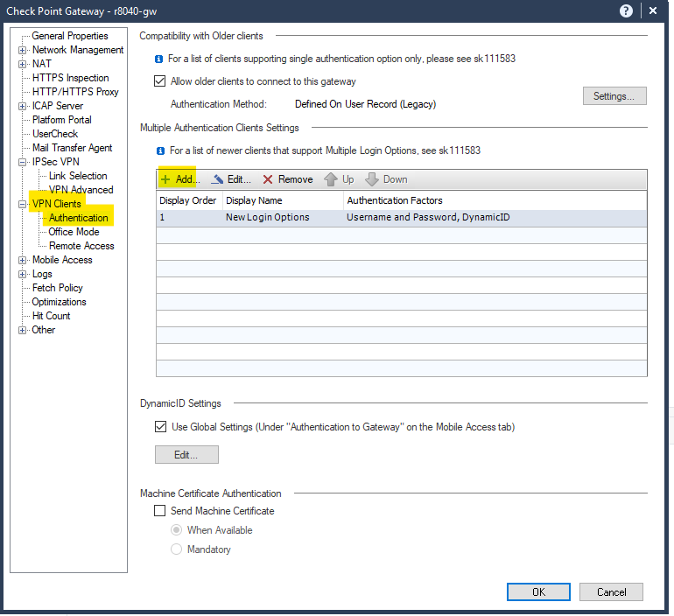674x616 pixels.
Task: Open Platform Portal page
Action: (x=62, y=120)
